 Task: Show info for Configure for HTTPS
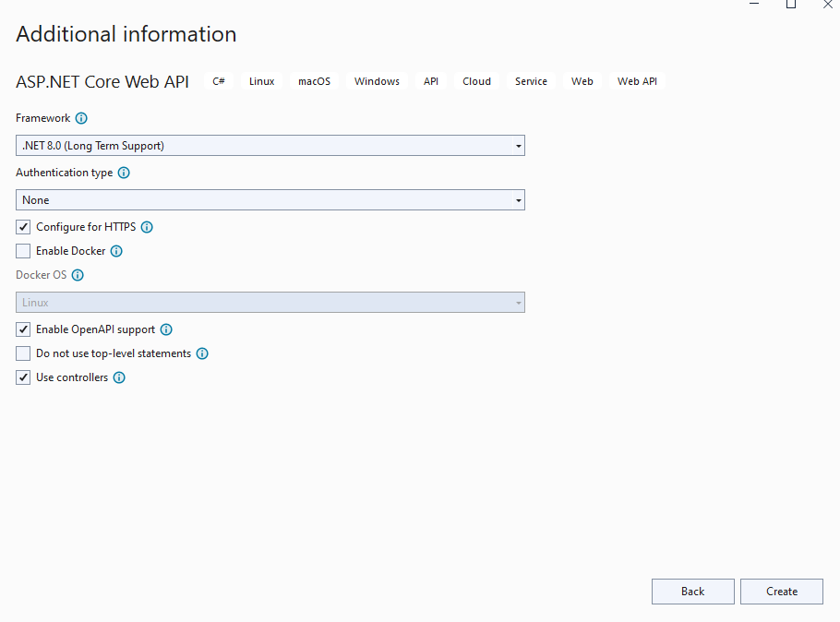[147, 227]
